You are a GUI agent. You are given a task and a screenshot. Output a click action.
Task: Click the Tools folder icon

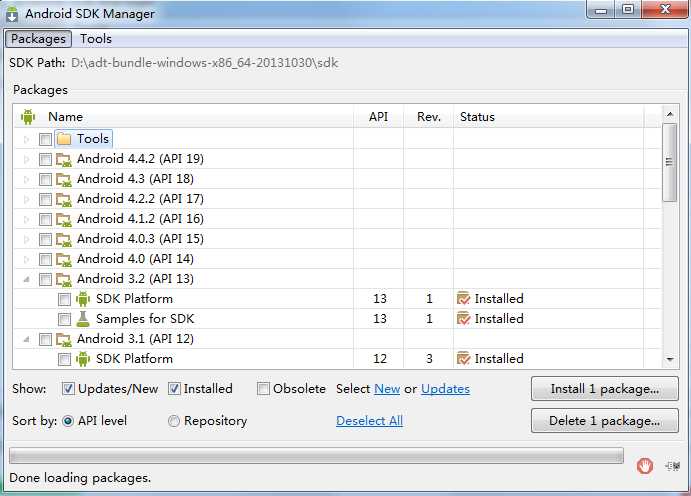tap(64, 139)
